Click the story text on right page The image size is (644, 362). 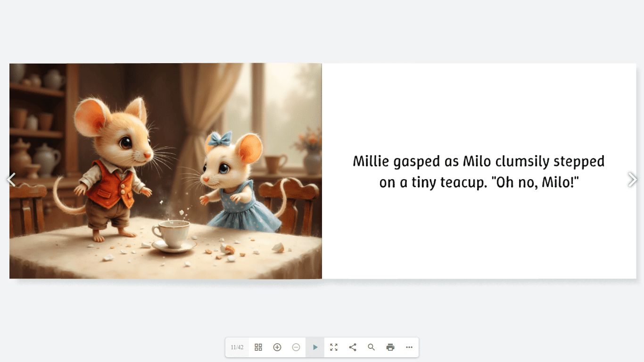(x=479, y=171)
